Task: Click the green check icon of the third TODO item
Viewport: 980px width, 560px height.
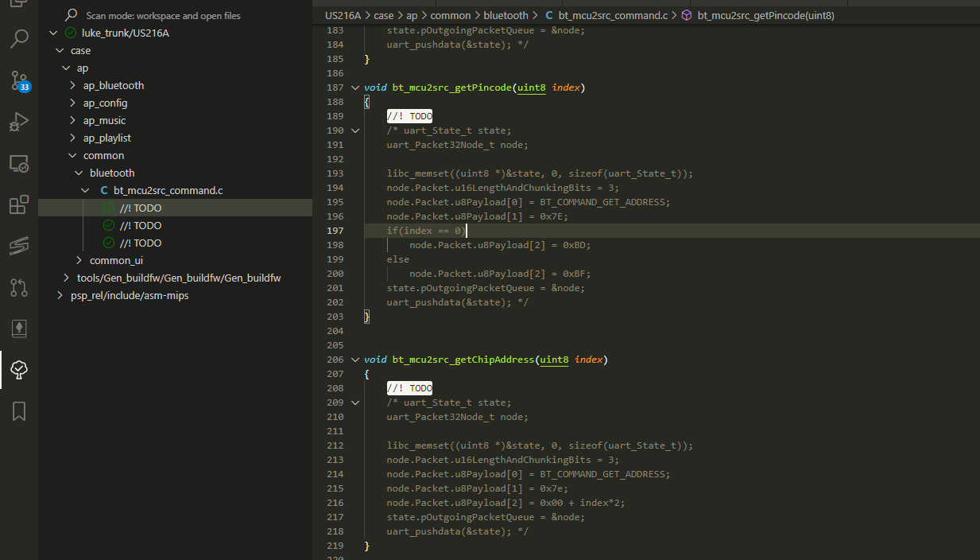Action: 109,243
